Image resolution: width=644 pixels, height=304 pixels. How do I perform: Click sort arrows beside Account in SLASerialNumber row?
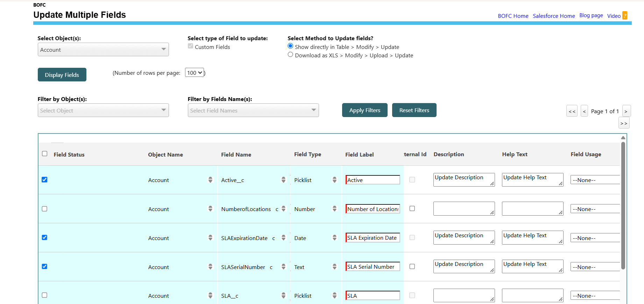(210, 267)
